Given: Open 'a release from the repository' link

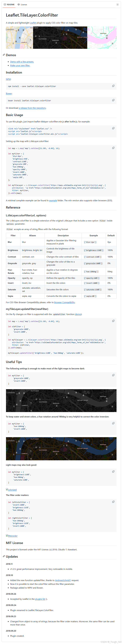Looking at the screenshot, I should (32, 108).
